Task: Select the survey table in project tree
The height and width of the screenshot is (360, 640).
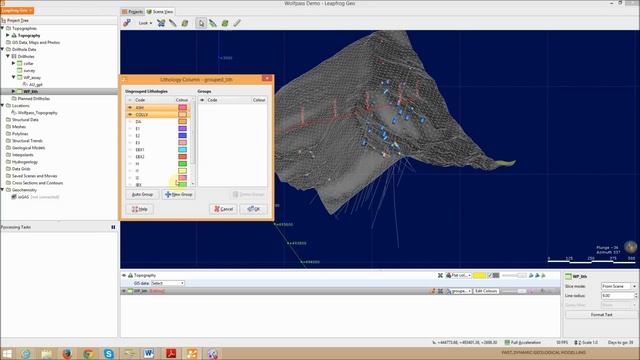Action: pyautogui.click(x=29, y=70)
